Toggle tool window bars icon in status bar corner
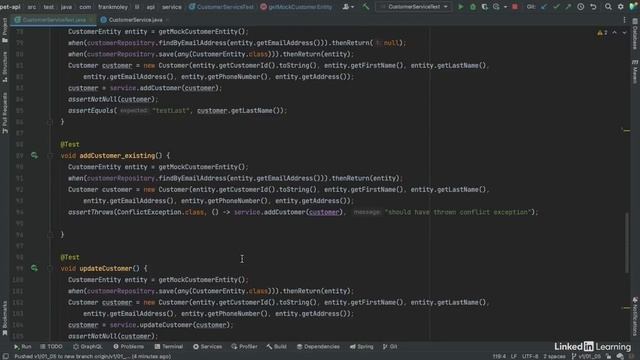Screen dimensions: 640x360 click(x=5, y=356)
